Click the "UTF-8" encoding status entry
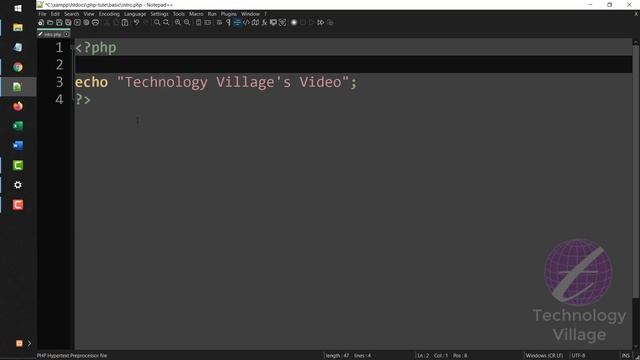The width and height of the screenshot is (640, 360). coord(578,356)
